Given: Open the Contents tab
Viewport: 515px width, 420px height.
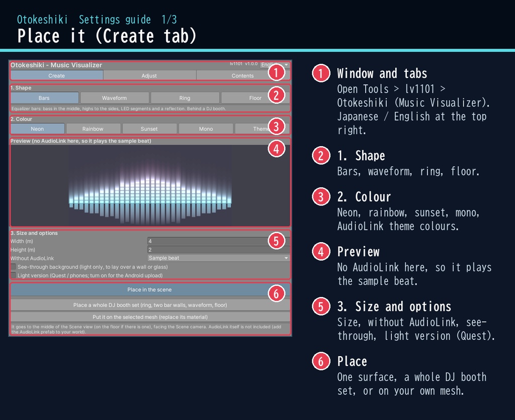Looking at the screenshot, I should coord(243,75).
